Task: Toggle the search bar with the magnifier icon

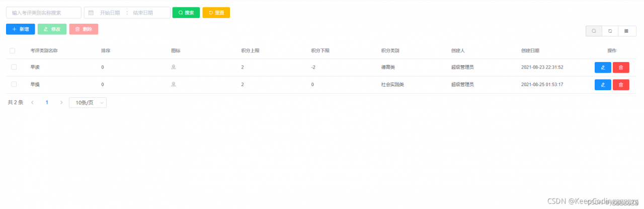Action: (x=594, y=31)
